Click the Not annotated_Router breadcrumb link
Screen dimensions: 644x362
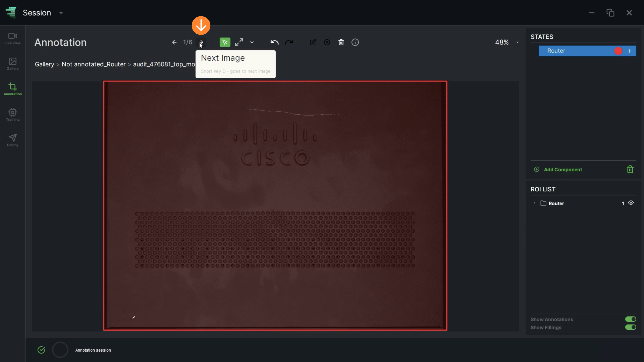coord(93,64)
